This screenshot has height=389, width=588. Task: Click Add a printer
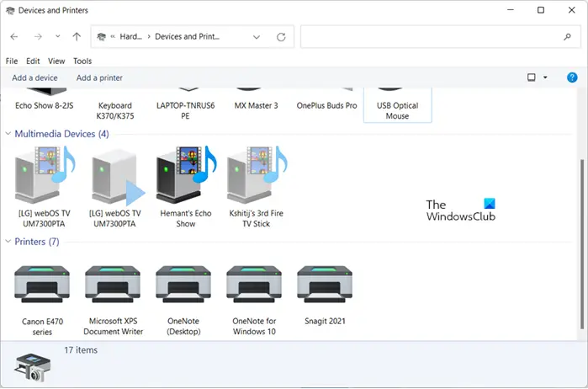click(x=99, y=77)
